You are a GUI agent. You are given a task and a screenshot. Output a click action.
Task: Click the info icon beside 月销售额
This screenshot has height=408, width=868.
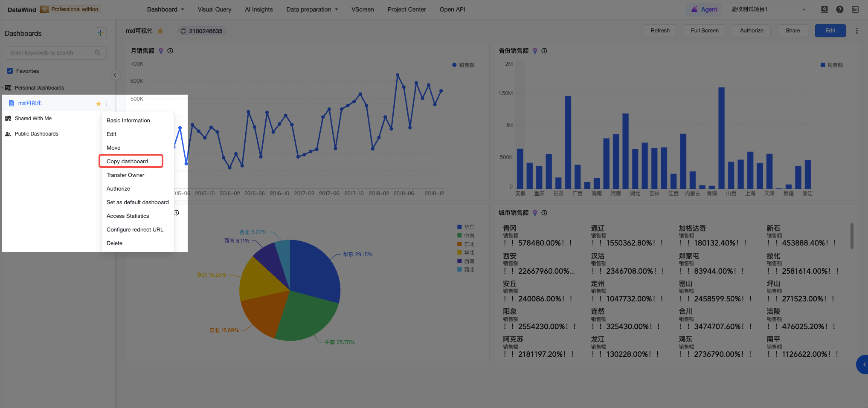[x=170, y=51]
